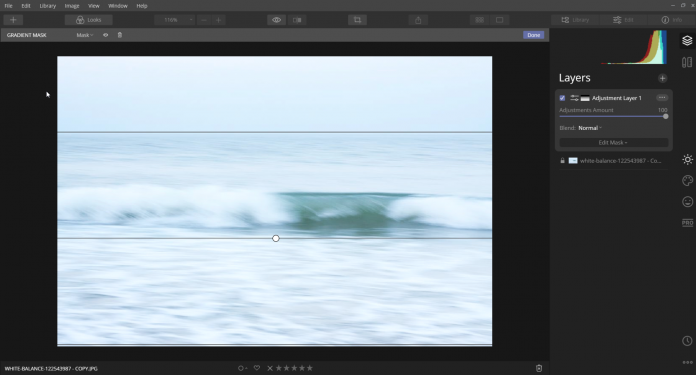Select the Crop tool
Image resolution: width=696 pixels, height=375 pixels.
click(x=357, y=20)
